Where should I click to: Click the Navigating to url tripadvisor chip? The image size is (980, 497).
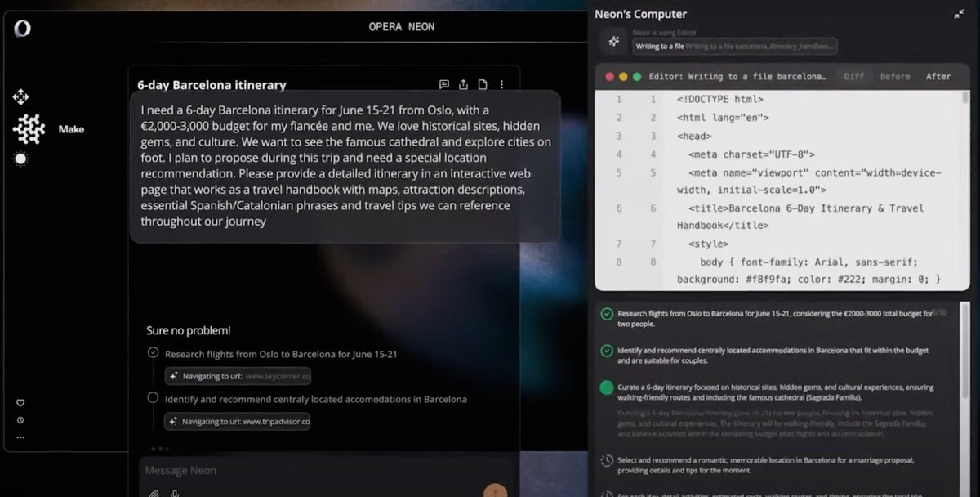[x=238, y=422]
